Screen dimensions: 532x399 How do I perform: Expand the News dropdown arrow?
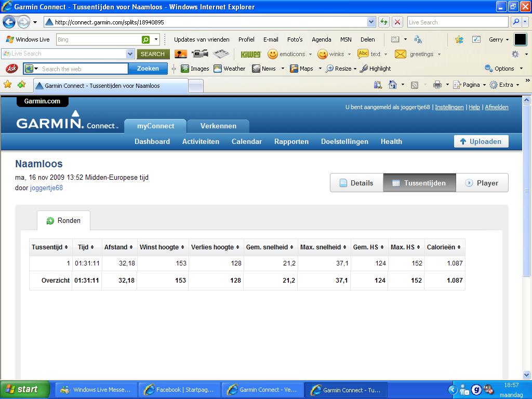coord(283,69)
